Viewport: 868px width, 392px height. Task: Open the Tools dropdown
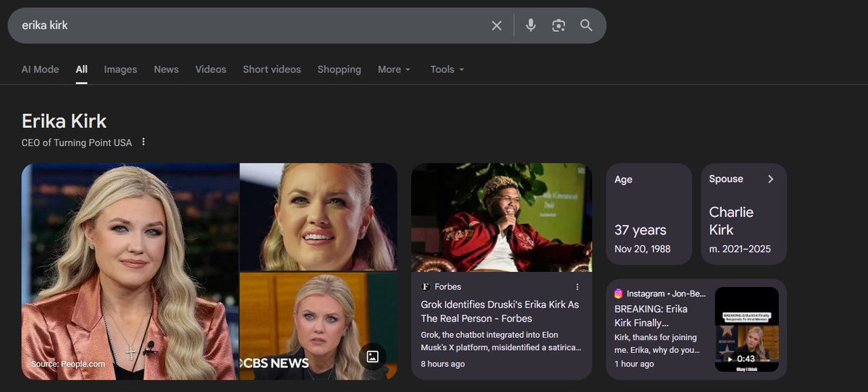(x=447, y=69)
